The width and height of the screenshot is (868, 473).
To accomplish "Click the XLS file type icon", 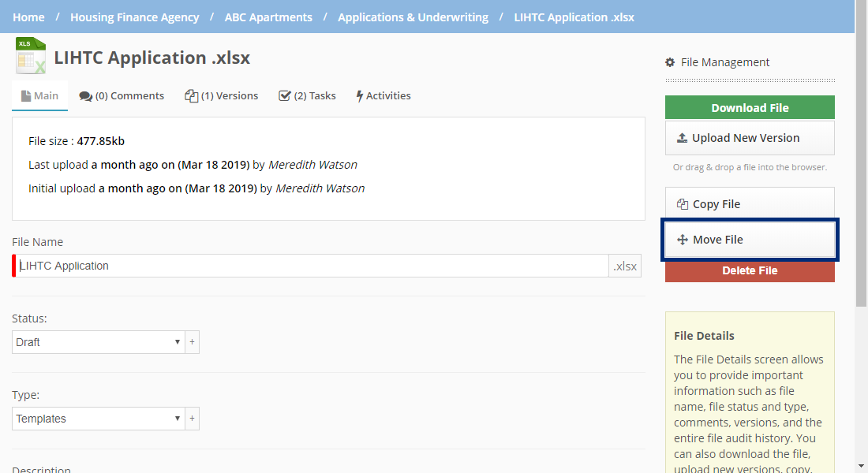I will (31, 56).
